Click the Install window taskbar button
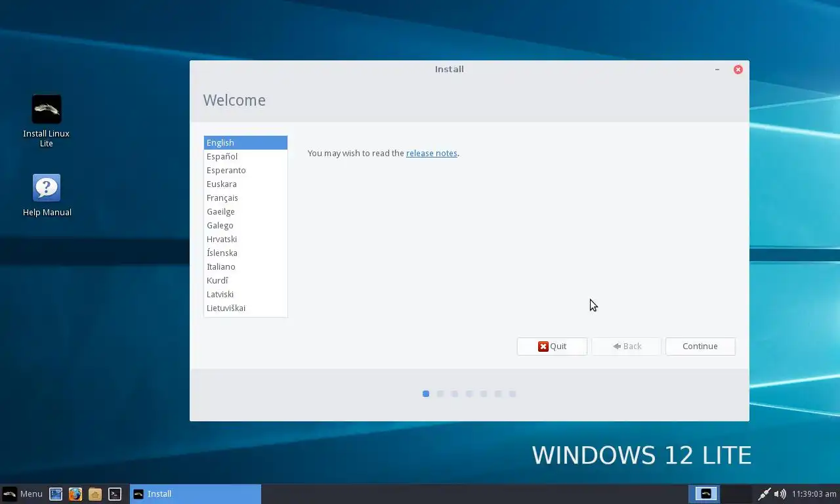Image resolution: width=840 pixels, height=504 pixels. [x=196, y=494]
